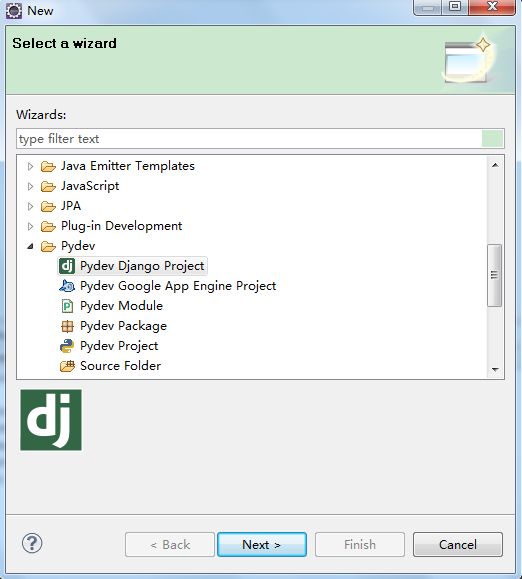522x579 pixels.
Task: Select the Pydev Module entry
Action: 121,306
